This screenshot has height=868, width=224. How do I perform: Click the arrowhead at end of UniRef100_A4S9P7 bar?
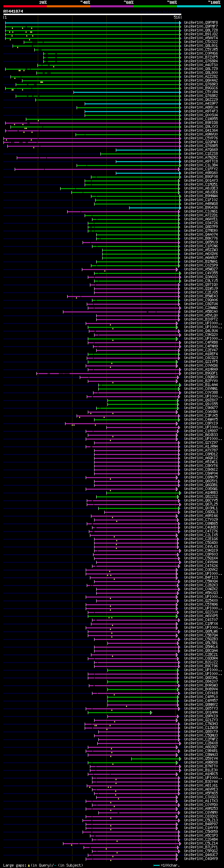pyautogui.click(x=180, y=104)
